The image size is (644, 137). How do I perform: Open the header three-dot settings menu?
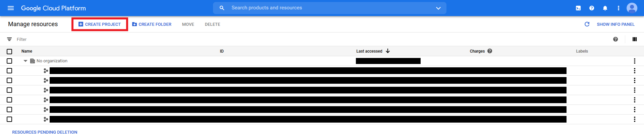point(619,8)
